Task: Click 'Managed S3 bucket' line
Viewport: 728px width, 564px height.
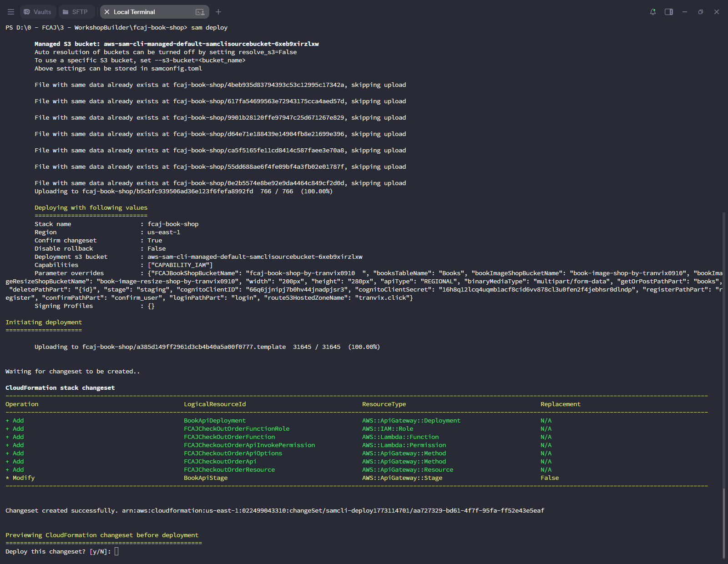Action: (x=177, y=44)
